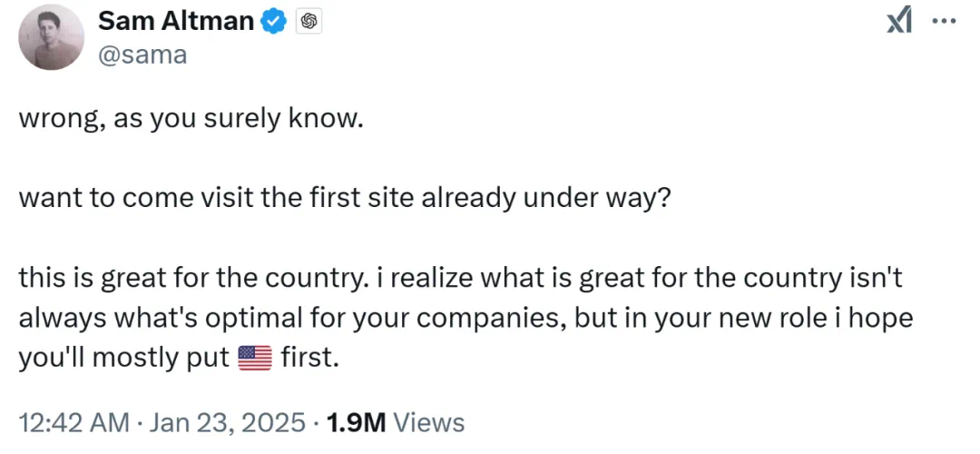Open the @sama handle link
Screen dimensions: 980x454
coord(142,54)
